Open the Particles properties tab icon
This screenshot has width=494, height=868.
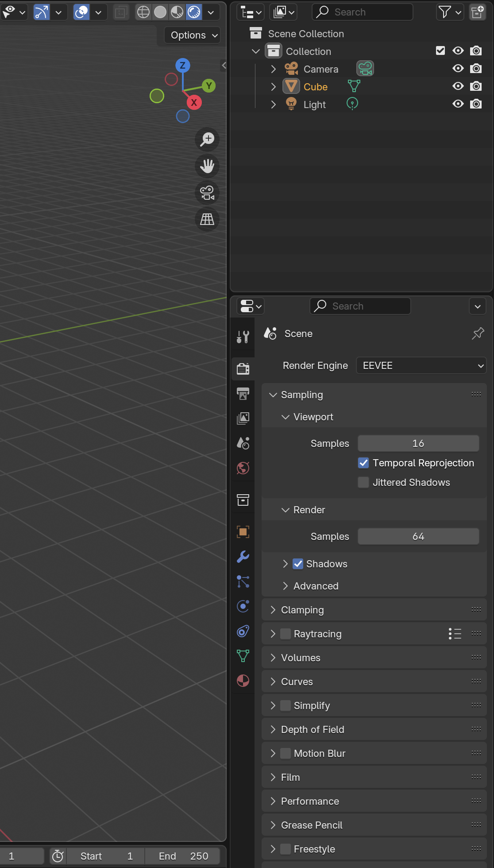[243, 581]
